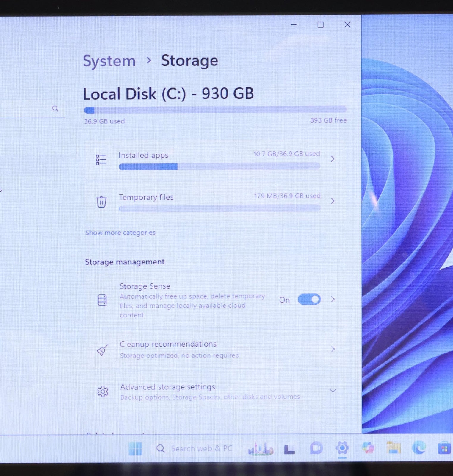
Task: Expand Advanced storage settings chevron
Action: (x=333, y=391)
